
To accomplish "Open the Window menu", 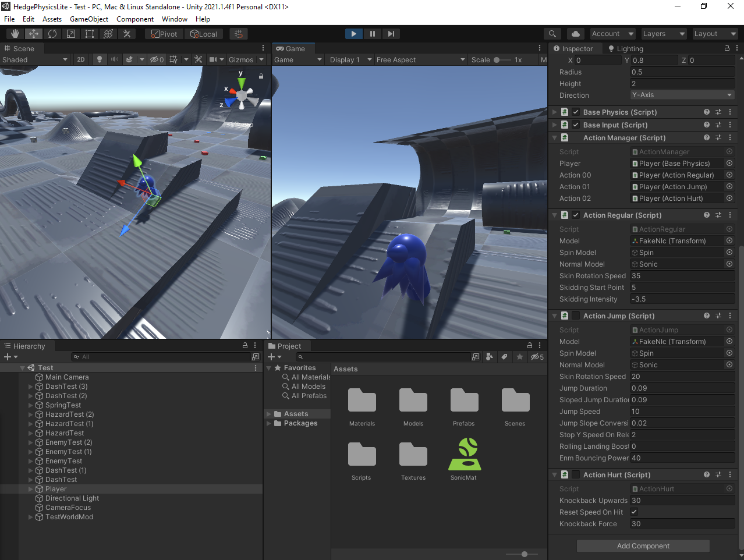I will point(175,19).
